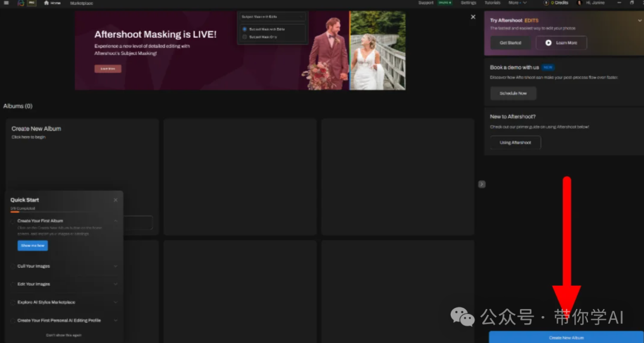This screenshot has width=644, height=343.
Task: Click the banner's red Learn More button
Action: pyautogui.click(x=107, y=69)
